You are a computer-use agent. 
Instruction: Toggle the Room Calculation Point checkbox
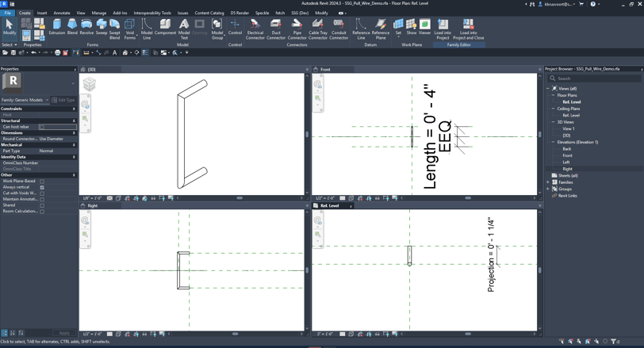(x=42, y=212)
